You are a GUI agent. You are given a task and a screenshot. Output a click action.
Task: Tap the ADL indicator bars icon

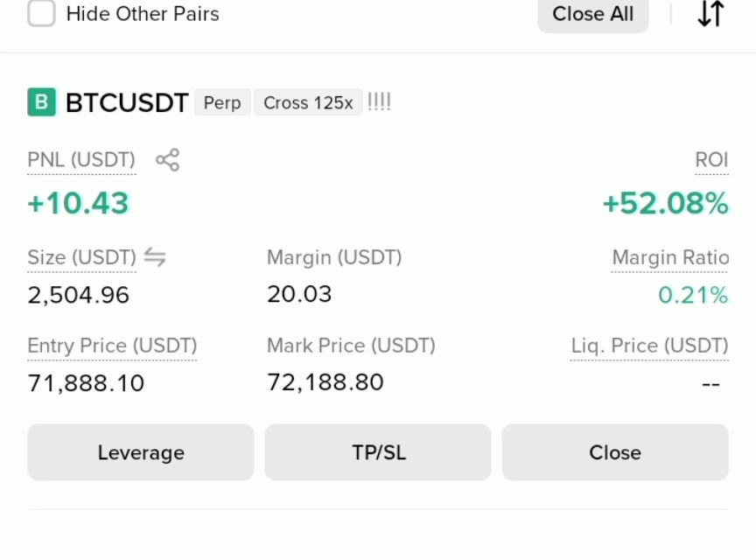[379, 101]
